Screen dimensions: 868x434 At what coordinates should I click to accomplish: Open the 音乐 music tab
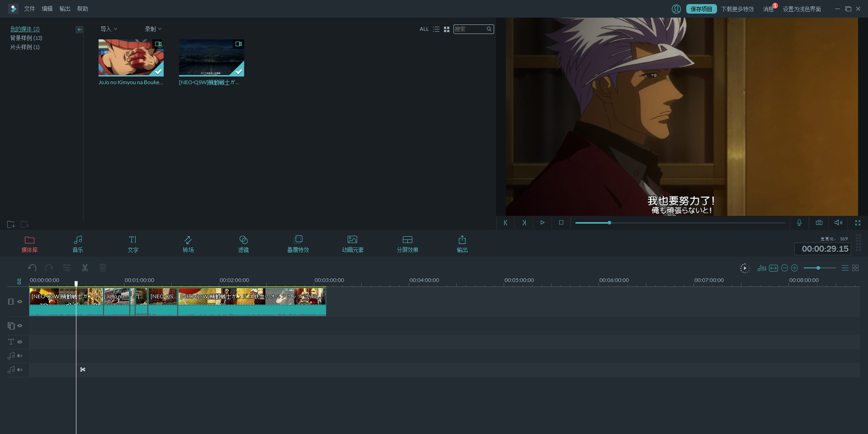point(78,244)
